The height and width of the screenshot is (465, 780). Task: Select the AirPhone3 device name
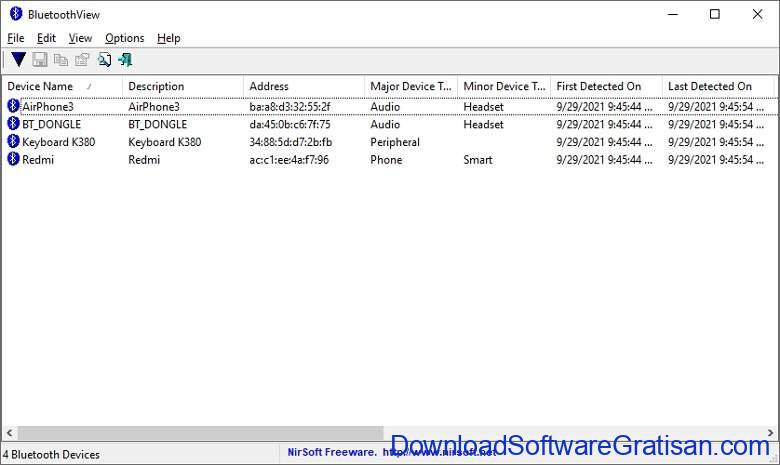pos(48,107)
